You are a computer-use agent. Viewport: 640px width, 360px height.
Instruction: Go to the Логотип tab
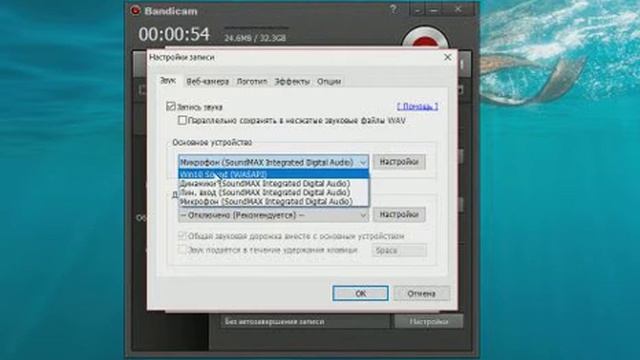pos(252,81)
